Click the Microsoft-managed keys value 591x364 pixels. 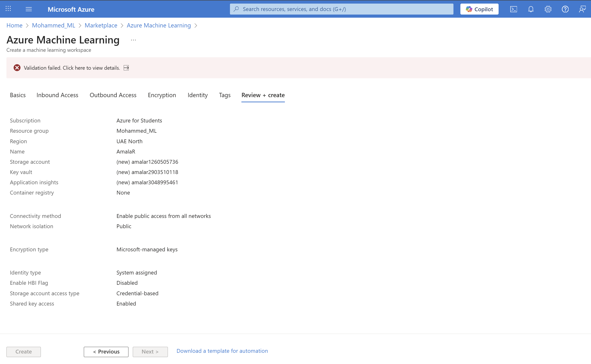click(x=147, y=249)
